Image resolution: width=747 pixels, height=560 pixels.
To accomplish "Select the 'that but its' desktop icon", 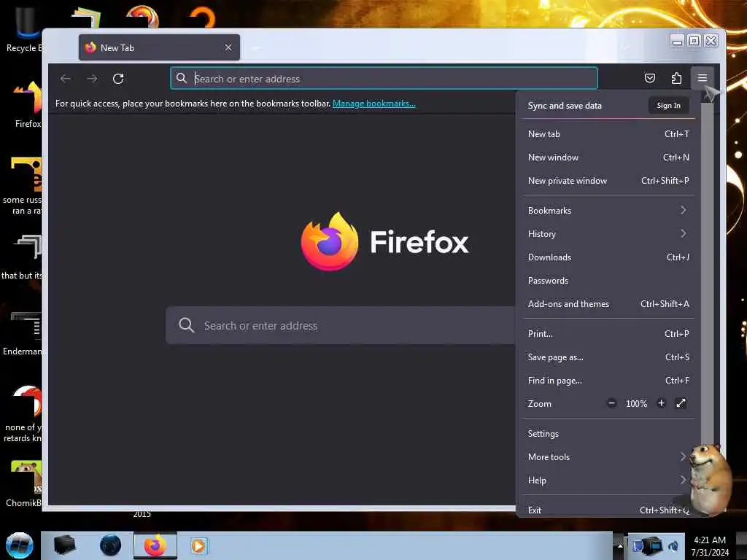I will [23, 257].
